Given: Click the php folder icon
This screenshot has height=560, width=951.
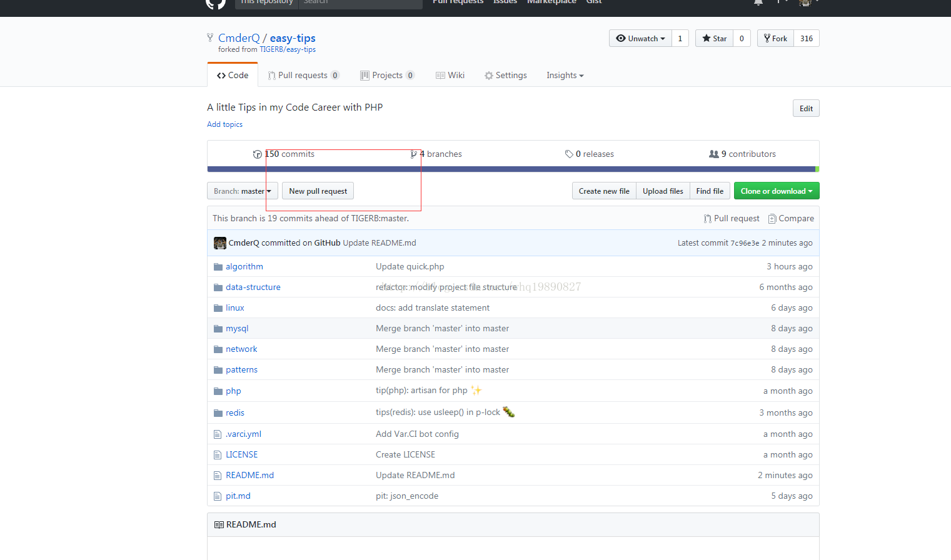Looking at the screenshot, I should click(x=218, y=391).
